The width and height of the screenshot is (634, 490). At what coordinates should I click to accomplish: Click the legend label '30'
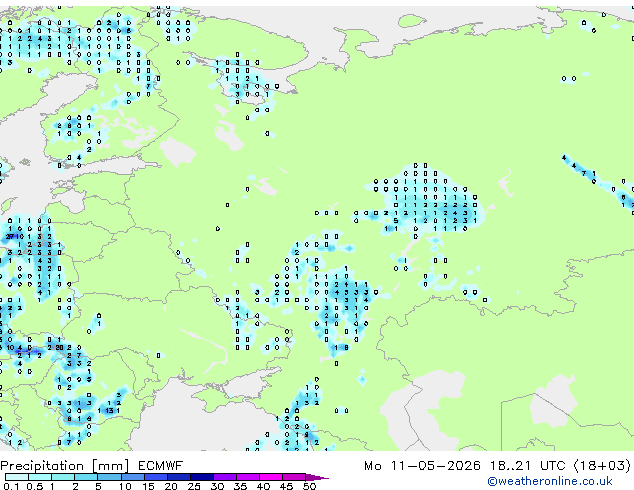tap(217, 486)
